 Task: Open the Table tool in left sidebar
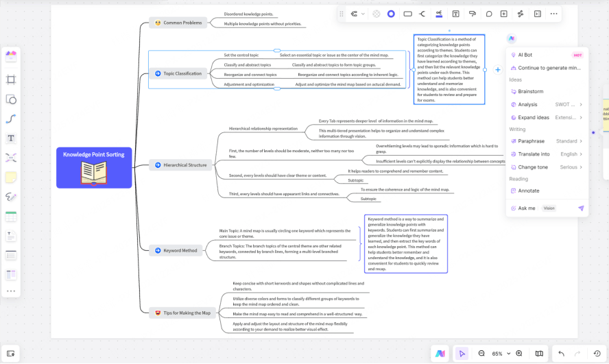11,217
